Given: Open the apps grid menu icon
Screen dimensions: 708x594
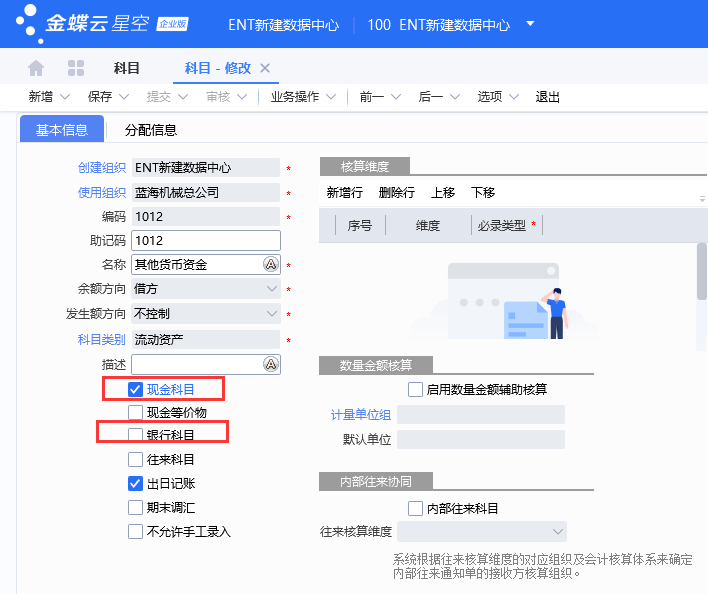Looking at the screenshot, I should tap(75, 68).
